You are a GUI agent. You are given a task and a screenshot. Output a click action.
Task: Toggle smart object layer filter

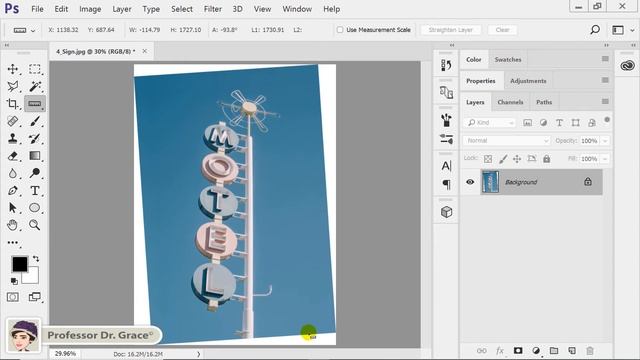coord(592,122)
